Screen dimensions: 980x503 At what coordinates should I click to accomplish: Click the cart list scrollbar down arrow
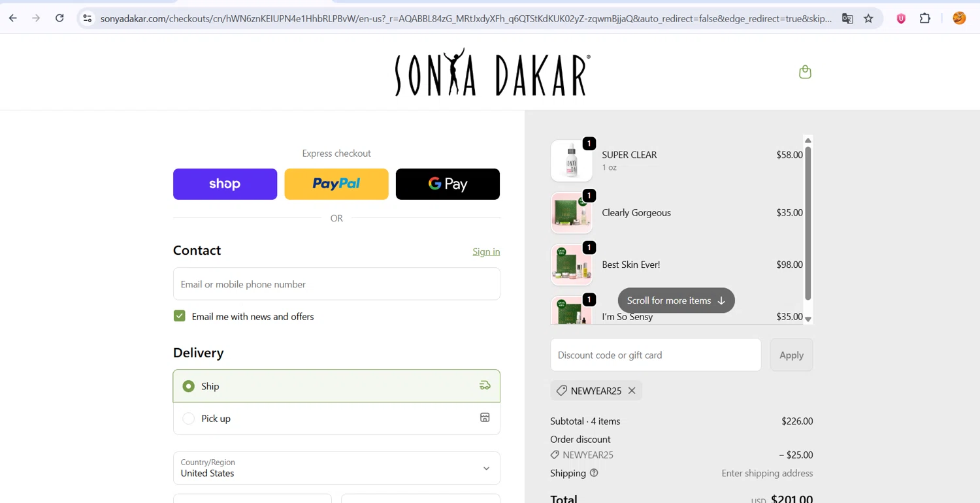click(x=808, y=319)
